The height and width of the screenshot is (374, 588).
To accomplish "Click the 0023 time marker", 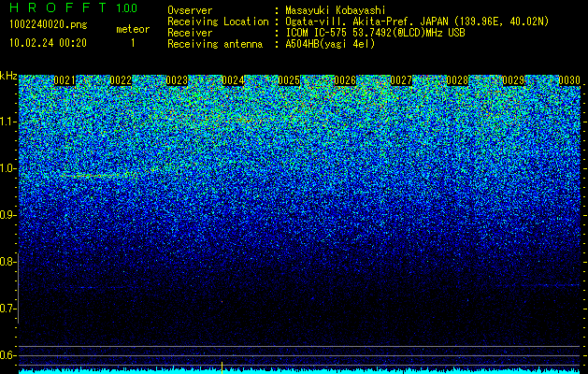I will [177, 80].
